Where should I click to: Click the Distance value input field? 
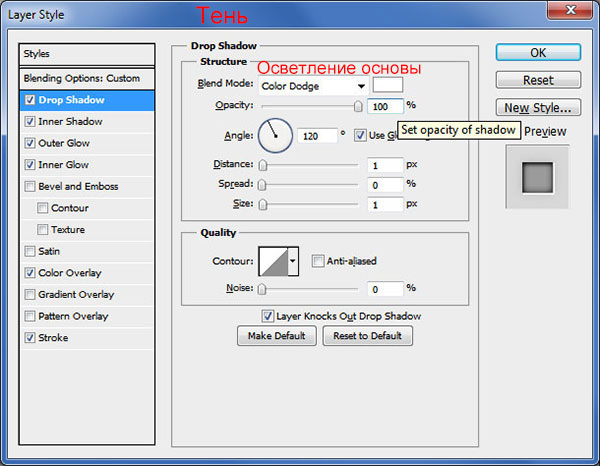pos(385,165)
